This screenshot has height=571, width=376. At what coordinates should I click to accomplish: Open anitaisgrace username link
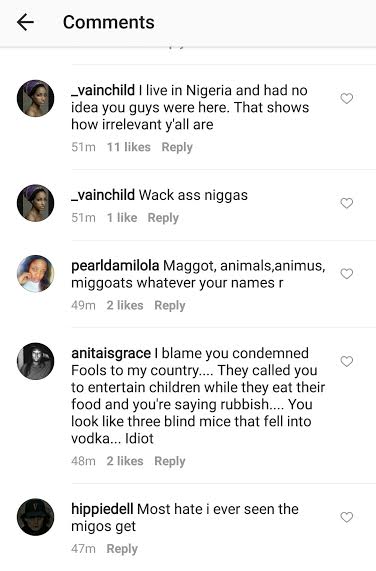(x=111, y=353)
